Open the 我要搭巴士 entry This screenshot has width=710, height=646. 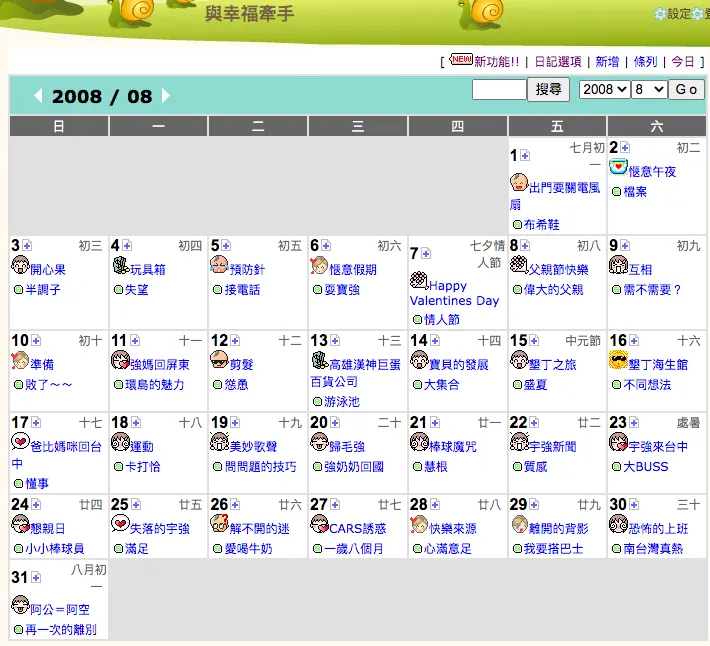(x=553, y=549)
